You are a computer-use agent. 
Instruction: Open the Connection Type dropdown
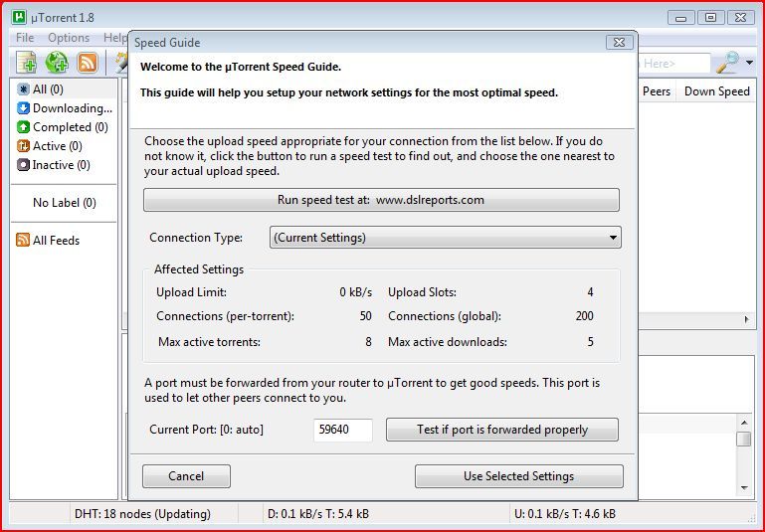point(446,238)
